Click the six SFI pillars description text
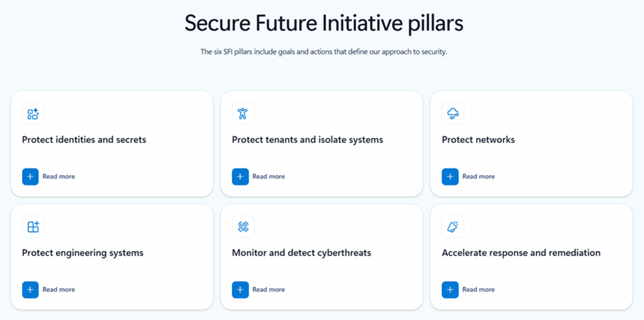644x320 pixels. point(323,51)
